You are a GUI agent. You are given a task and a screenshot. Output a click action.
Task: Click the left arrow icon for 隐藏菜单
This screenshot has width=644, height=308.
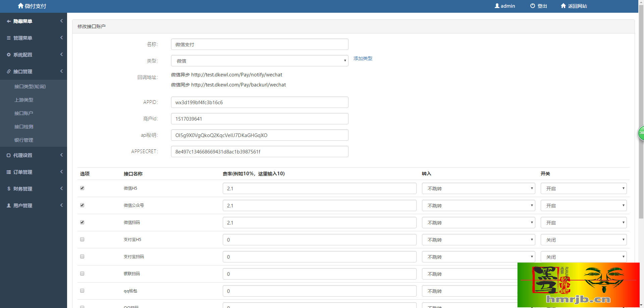click(9, 21)
